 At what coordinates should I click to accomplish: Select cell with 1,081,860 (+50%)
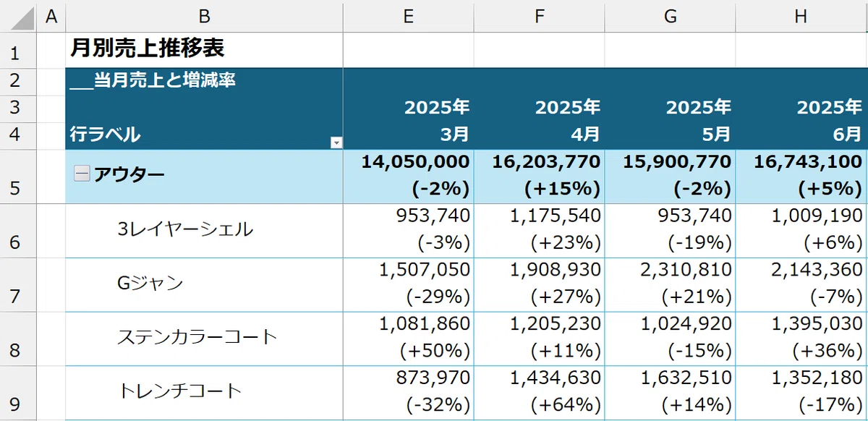(x=409, y=339)
